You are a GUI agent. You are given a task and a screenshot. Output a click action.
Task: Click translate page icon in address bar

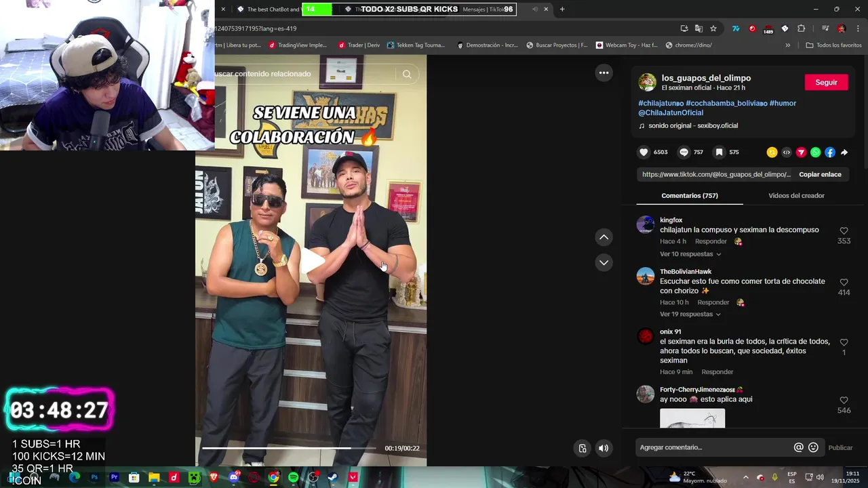point(698,28)
